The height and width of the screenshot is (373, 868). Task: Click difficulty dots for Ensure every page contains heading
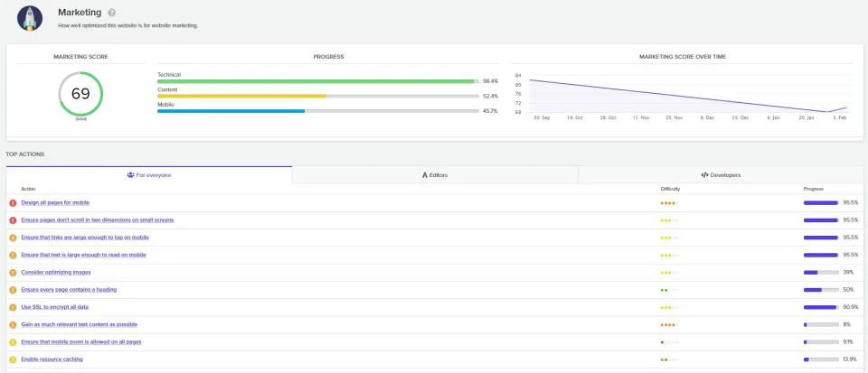click(x=669, y=290)
